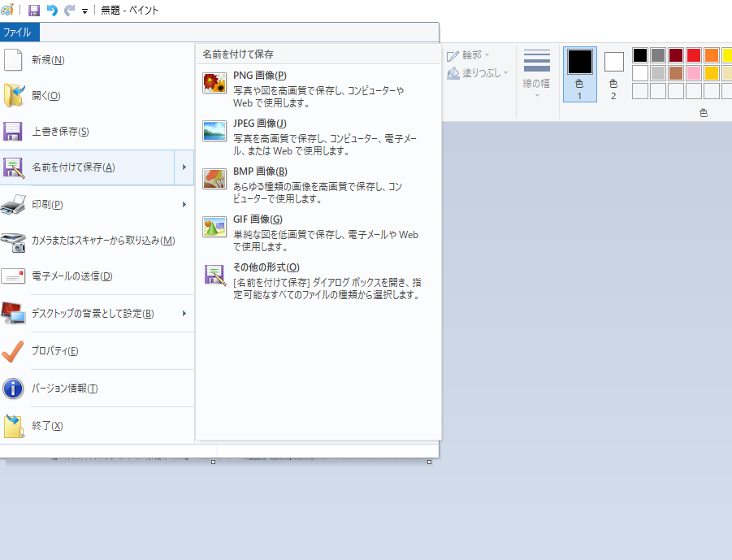The height and width of the screenshot is (560, 732).
Task: Pick the light gray color swatch
Action: point(658,73)
